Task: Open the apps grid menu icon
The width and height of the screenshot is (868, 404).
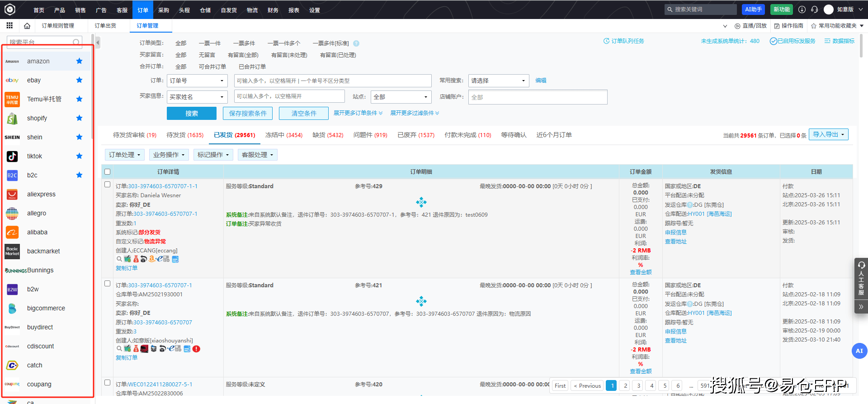Action: 9,25
